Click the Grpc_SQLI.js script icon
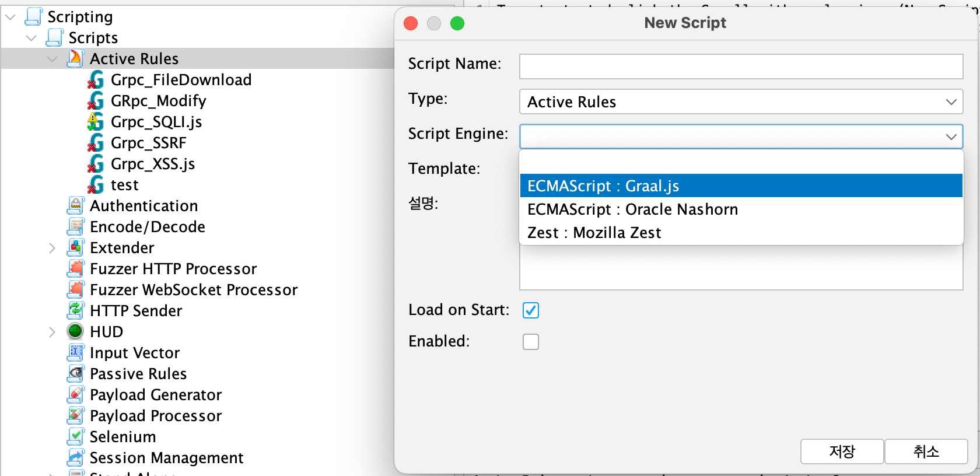Viewport: 980px width, 476px height. click(x=96, y=122)
